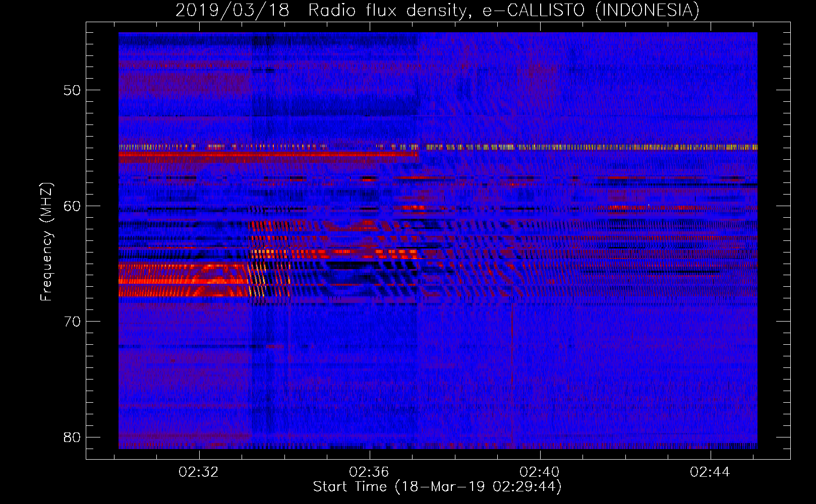Click the 02:44 time tick label

click(710, 472)
